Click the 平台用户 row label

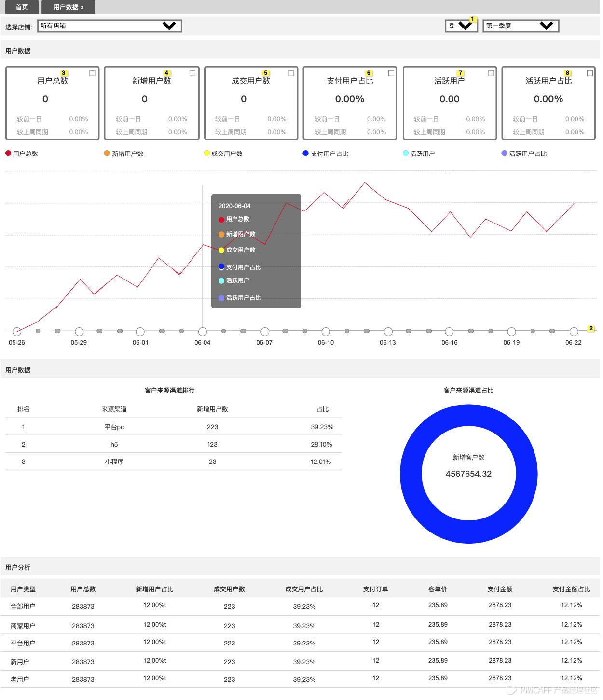coord(23,643)
